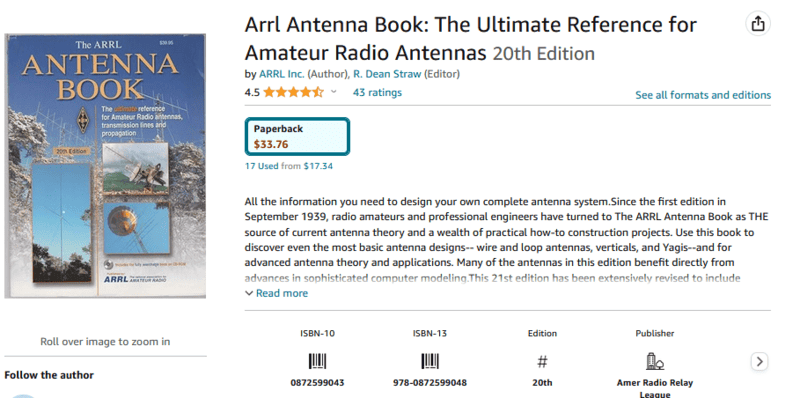
Task: Click the Publisher building icon
Action: pos(655,362)
